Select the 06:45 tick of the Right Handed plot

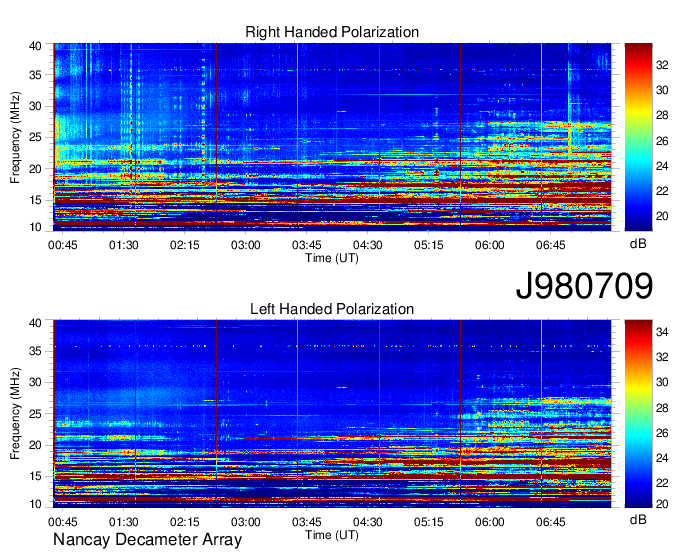[551, 245]
